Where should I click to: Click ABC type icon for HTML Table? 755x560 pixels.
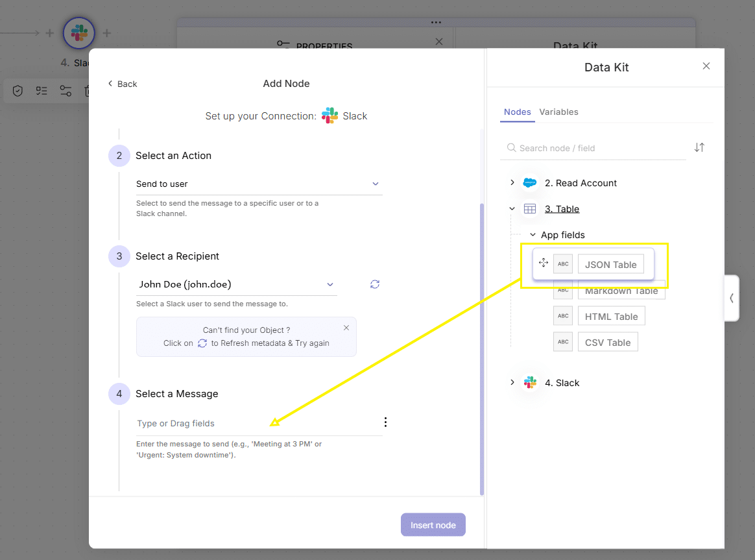pos(563,316)
